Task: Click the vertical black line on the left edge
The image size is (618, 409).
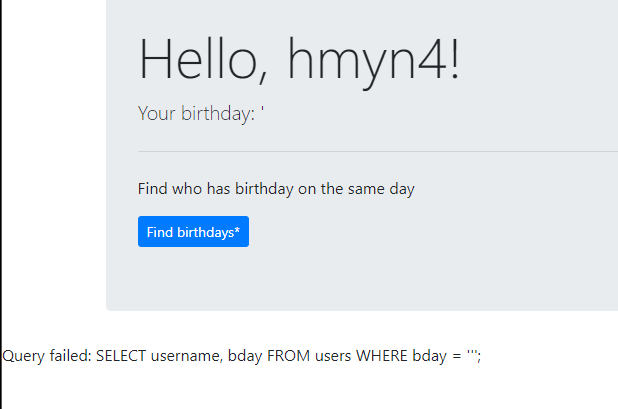Action: (1, 200)
